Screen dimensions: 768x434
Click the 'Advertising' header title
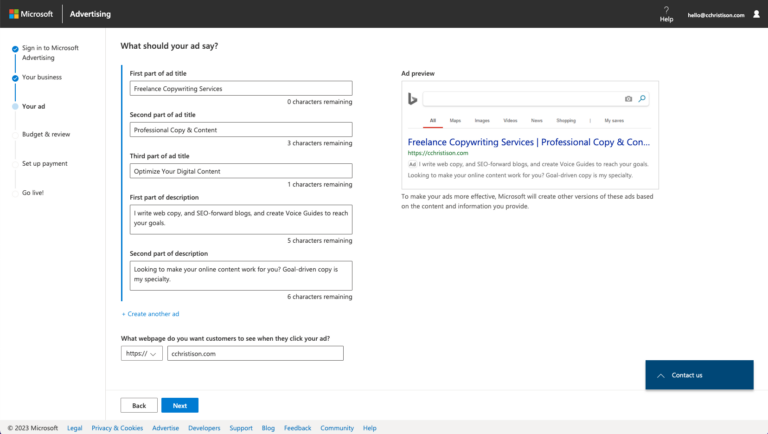[x=90, y=14]
